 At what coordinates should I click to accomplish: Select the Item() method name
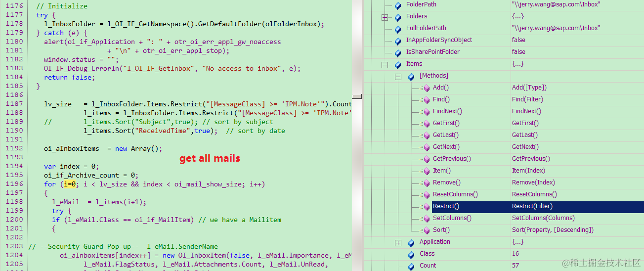click(x=442, y=171)
